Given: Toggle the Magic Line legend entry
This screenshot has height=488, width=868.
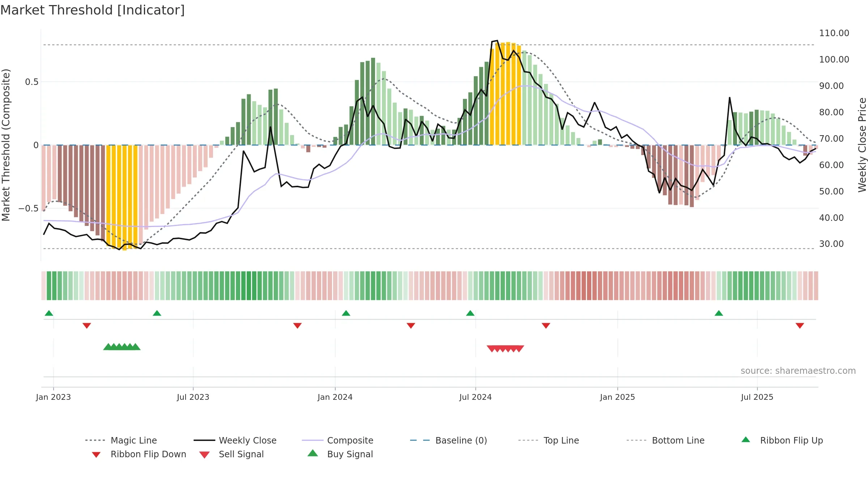Looking at the screenshot, I should pyautogui.click(x=121, y=440).
